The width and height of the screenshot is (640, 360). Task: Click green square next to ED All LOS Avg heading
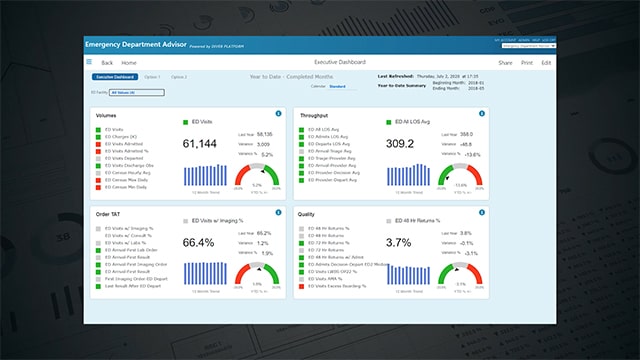tap(389, 122)
